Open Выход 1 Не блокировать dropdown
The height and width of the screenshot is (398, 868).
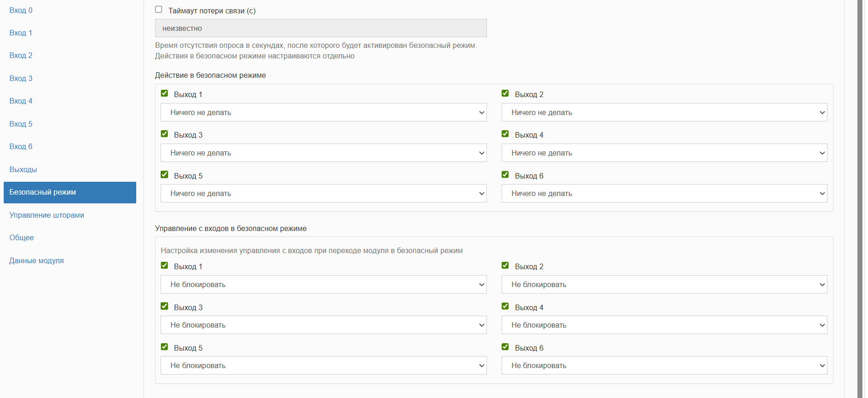(324, 284)
